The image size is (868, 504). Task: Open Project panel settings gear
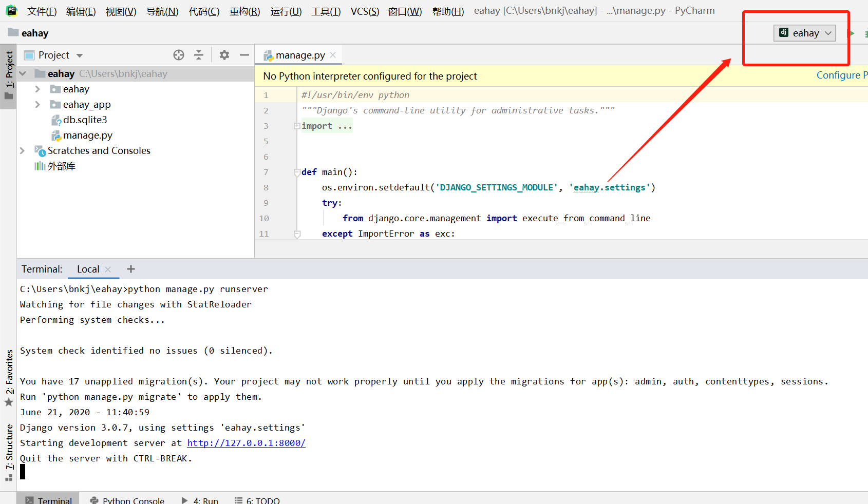click(x=224, y=55)
